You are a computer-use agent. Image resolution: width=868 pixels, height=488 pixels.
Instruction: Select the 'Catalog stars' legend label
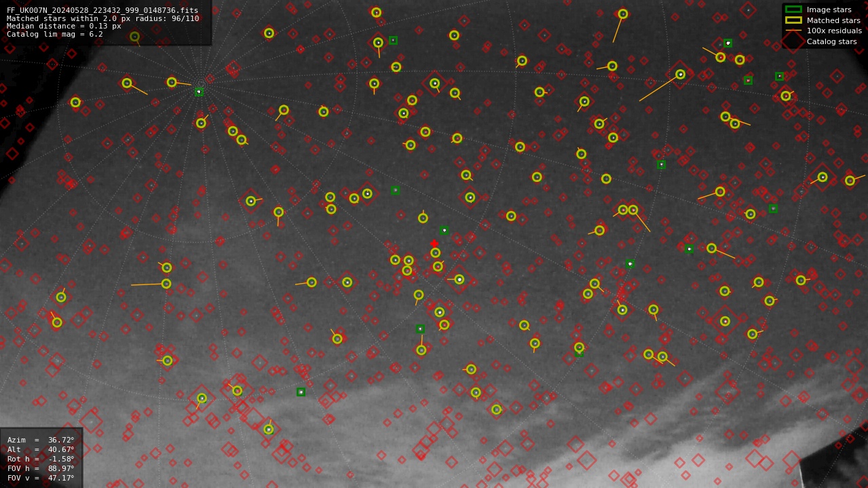click(831, 41)
